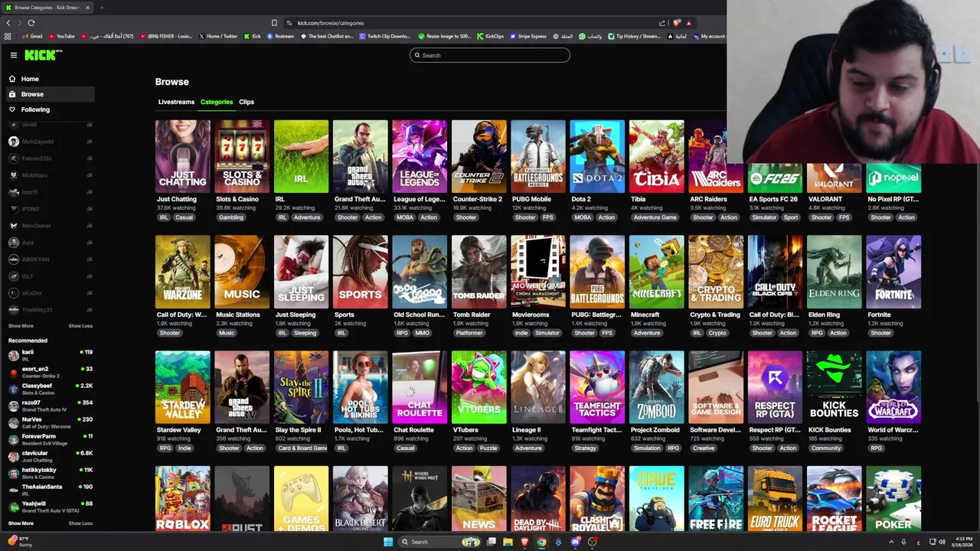Click the browser back arrow
This screenshot has height=551, width=980.
[x=8, y=23]
